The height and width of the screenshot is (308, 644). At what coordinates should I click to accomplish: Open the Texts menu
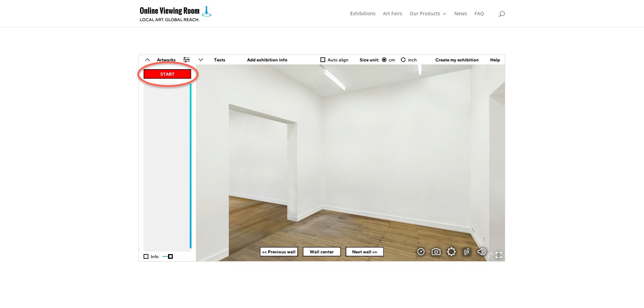click(x=219, y=60)
